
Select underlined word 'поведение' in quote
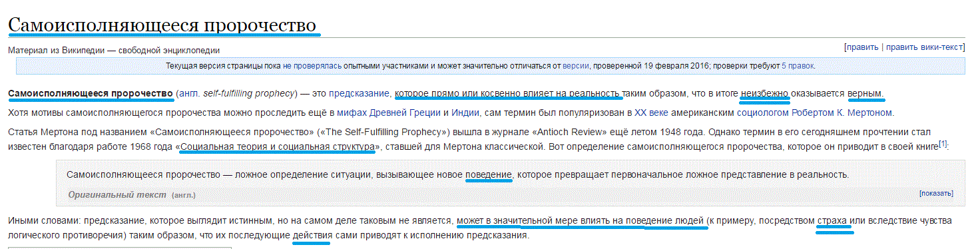coord(489,174)
